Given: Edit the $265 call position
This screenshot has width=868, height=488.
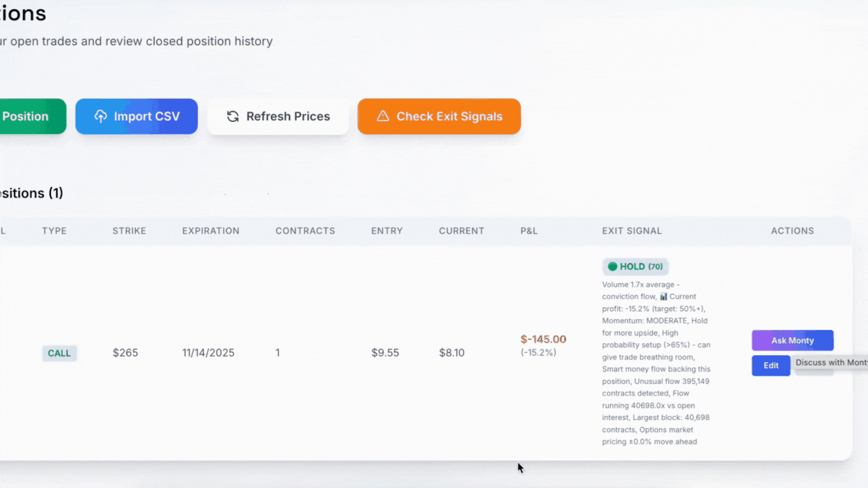Looking at the screenshot, I should coord(771,365).
